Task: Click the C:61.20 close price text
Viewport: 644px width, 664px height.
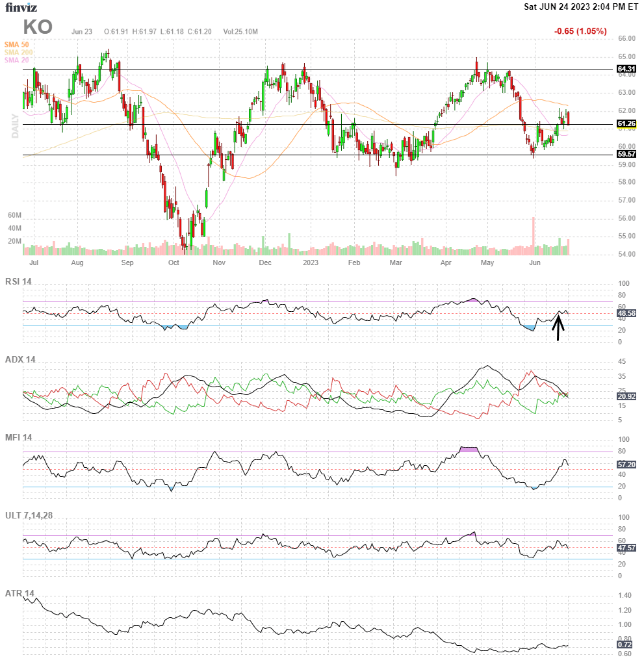Action: 200,31
